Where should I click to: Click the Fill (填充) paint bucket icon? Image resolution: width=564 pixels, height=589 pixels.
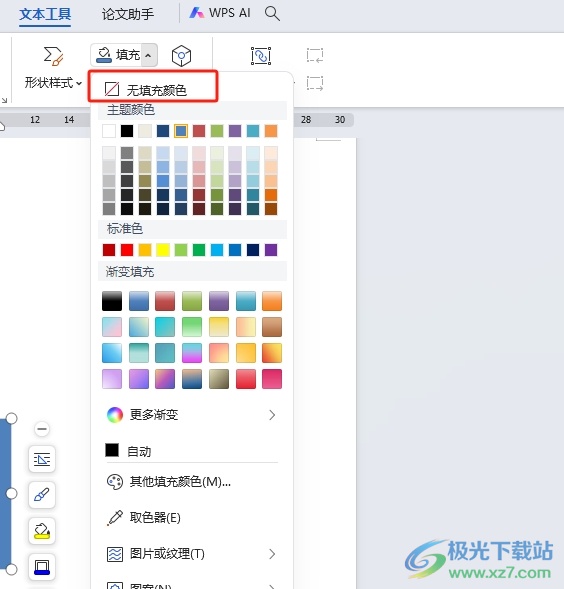(104, 55)
